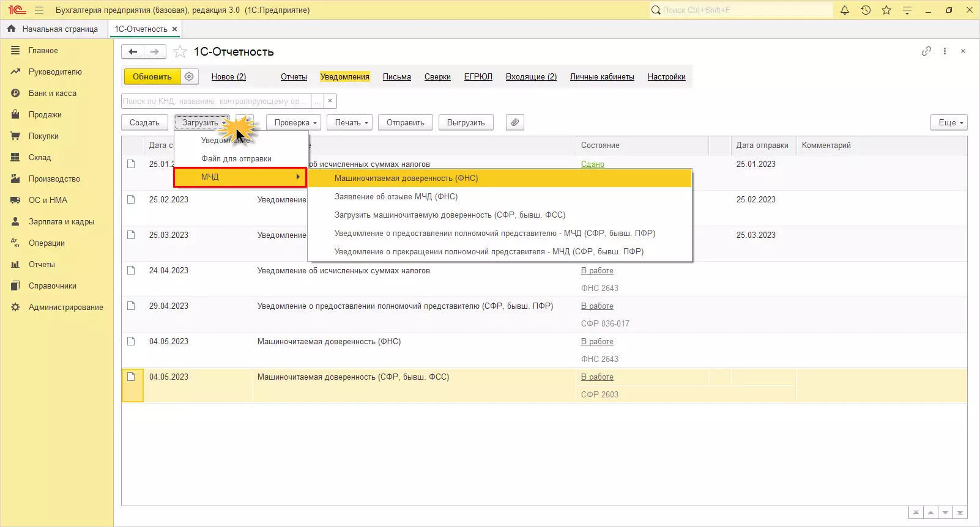Focus the global search box in title bar
This screenshot has width=980, height=527.
(741, 10)
